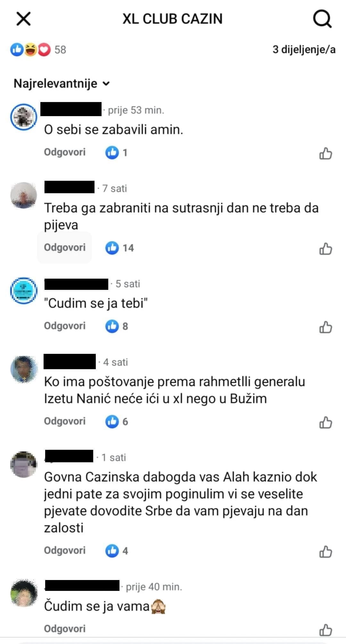
Task: Tap the thumbs-up outline on the Izetu Nanić comment
Action: pyautogui.click(x=325, y=422)
